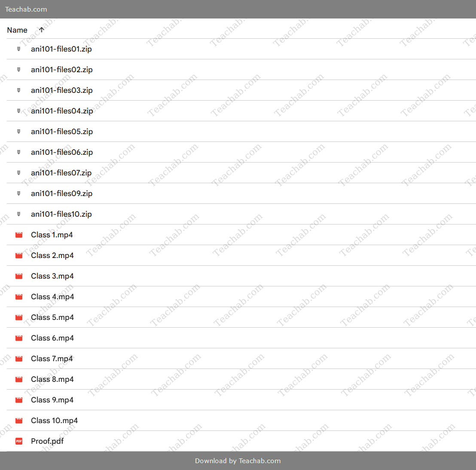Click the video icon next to Class 10.mp4

[x=19, y=421]
